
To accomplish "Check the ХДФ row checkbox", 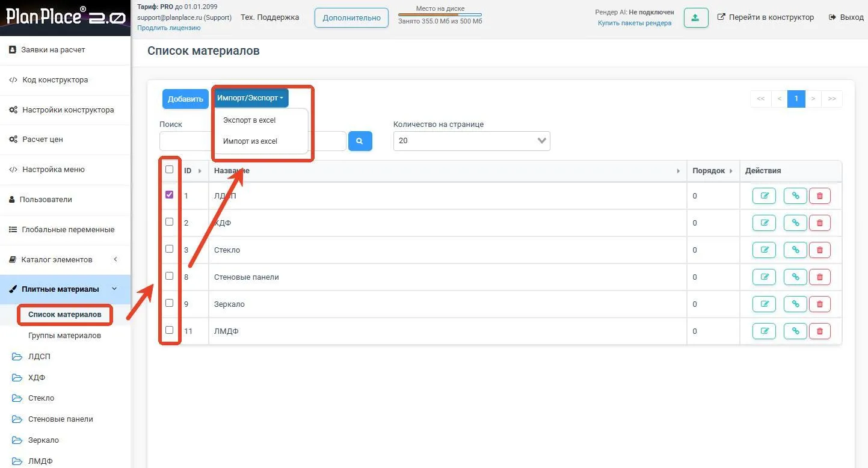I will coord(169,222).
